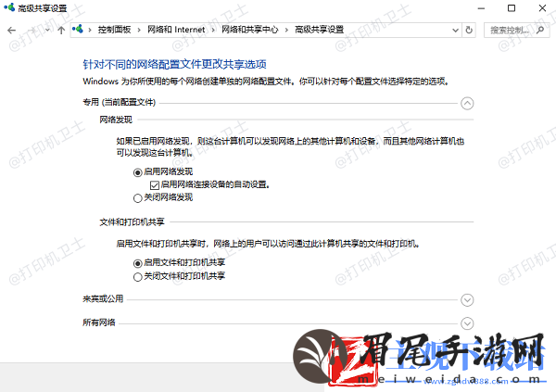Click the window title bar icon
556x392 pixels.
pyautogui.click(x=9, y=7)
